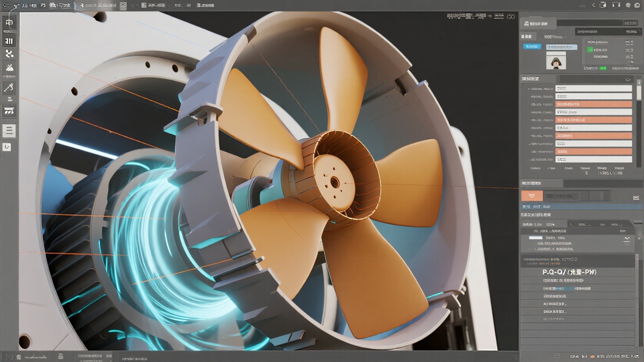
Task: Toggle the green indicator beside bottom label
Action: tap(603, 68)
